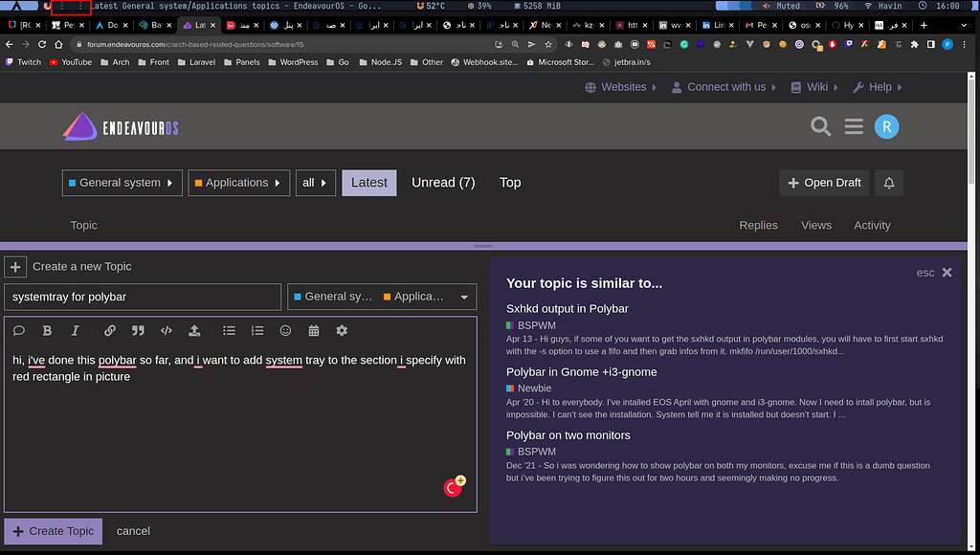Insert a hyperlink using the link icon
The image size is (980, 555).
point(109,330)
